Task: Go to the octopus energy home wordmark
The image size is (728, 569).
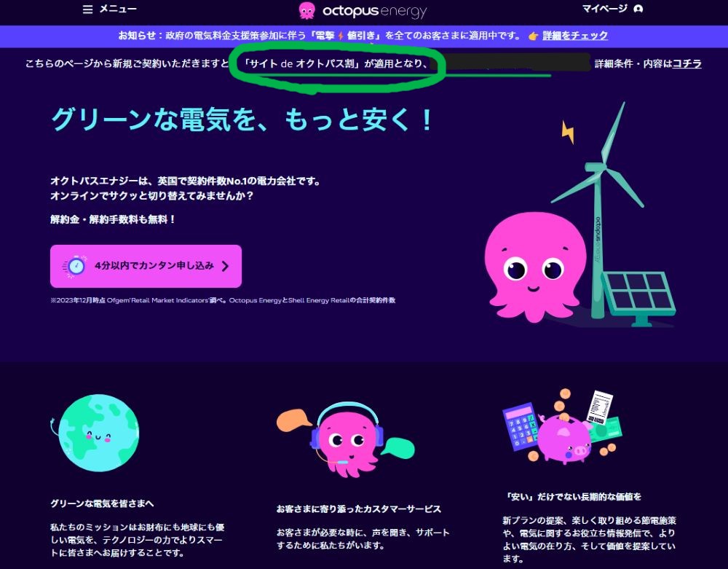Action: pos(374,11)
